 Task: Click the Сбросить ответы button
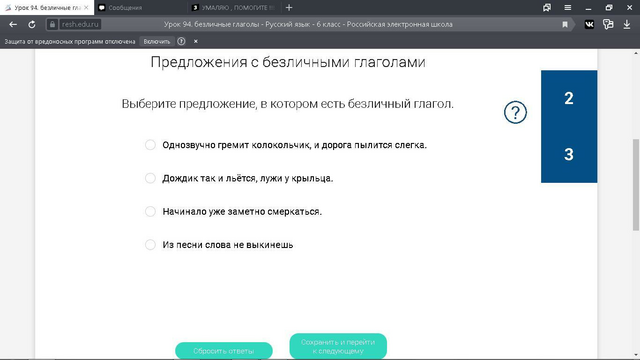tap(224, 351)
